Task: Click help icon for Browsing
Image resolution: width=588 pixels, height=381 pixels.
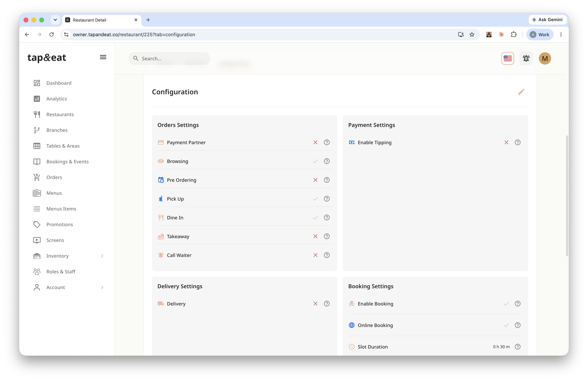Action: [x=327, y=161]
